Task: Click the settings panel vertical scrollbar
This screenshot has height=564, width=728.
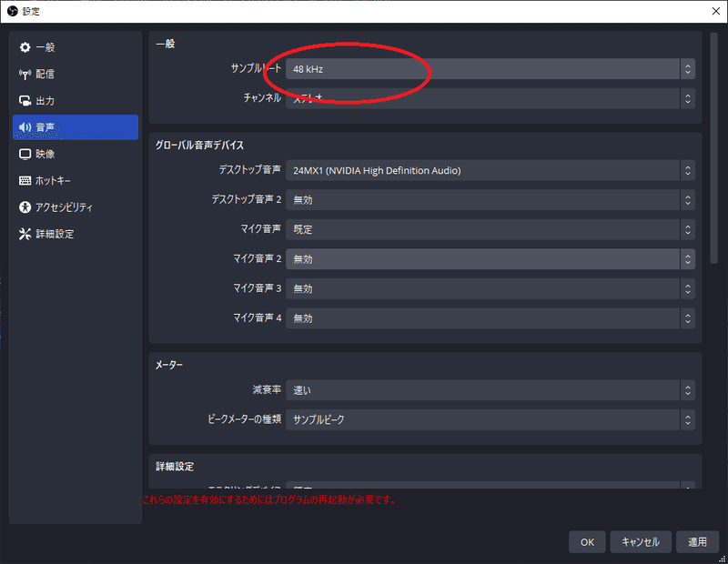Action: click(713, 148)
